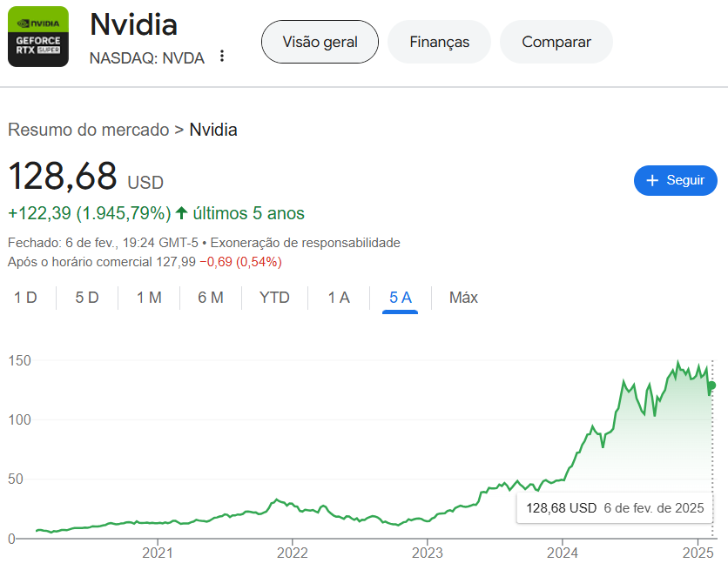
Task: Click the Nvidia GeForce RTX logo thumbnail
Action: point(37,37)
